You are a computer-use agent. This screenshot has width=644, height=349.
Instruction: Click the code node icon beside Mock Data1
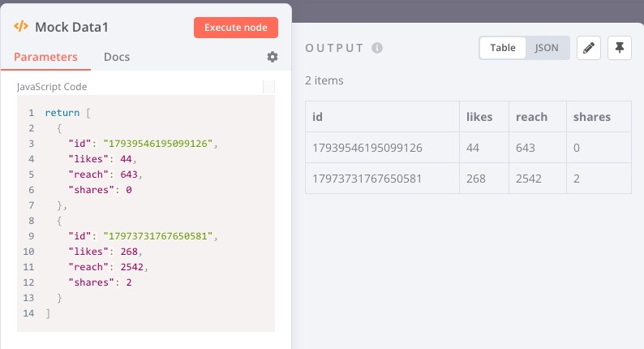tap(21, 27)
